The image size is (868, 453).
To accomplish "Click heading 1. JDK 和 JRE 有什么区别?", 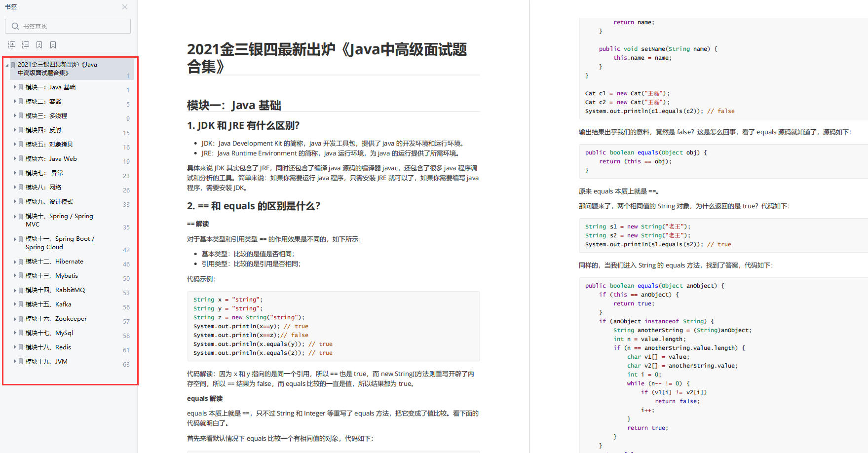I will coord(243,126).
